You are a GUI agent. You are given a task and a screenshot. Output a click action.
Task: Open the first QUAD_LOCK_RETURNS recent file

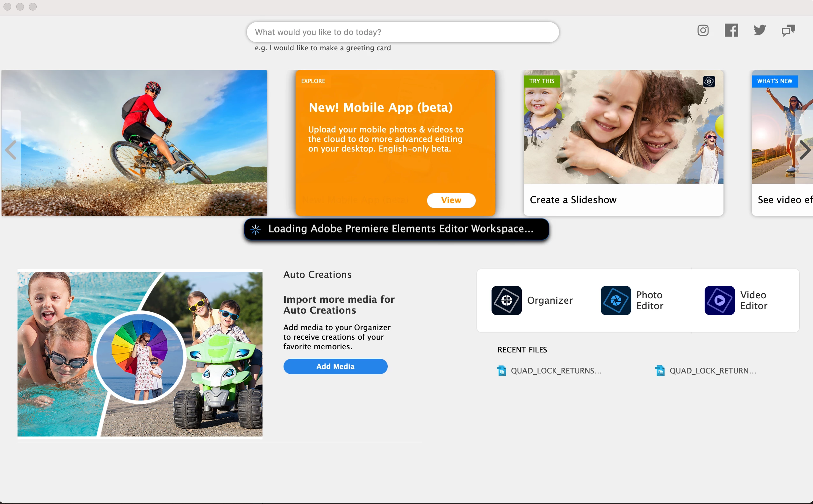pyautogui.click(x=556, y=371)
